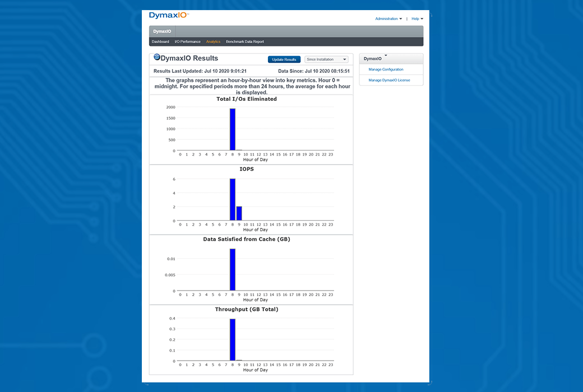Click the hour 8 bar in Throughput chart

click(x=233, y=340)
